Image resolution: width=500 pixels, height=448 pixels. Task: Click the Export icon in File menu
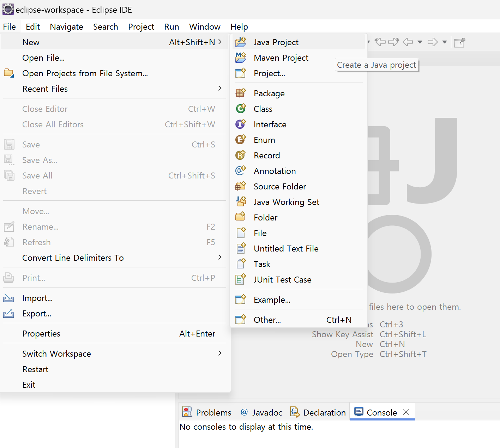[8, 313]
